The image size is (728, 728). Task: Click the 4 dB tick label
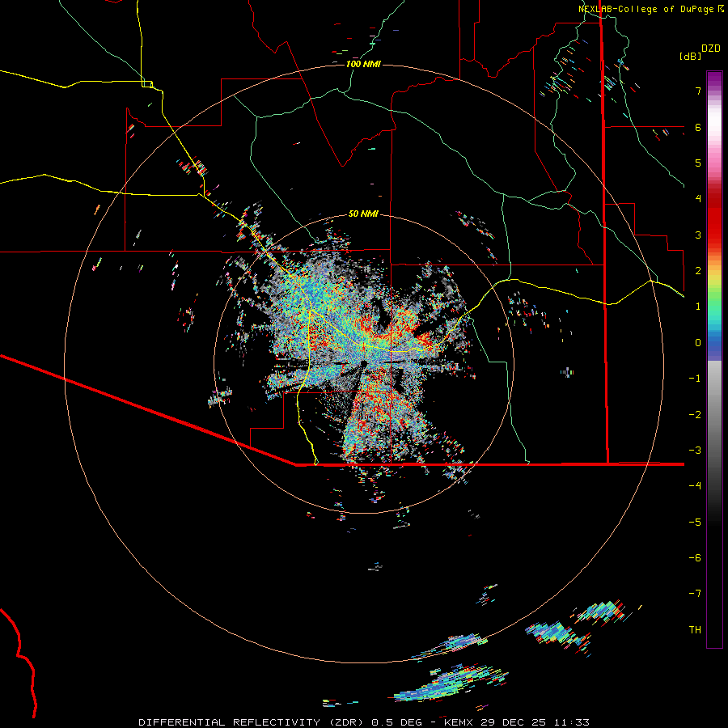tap(698, 199)
